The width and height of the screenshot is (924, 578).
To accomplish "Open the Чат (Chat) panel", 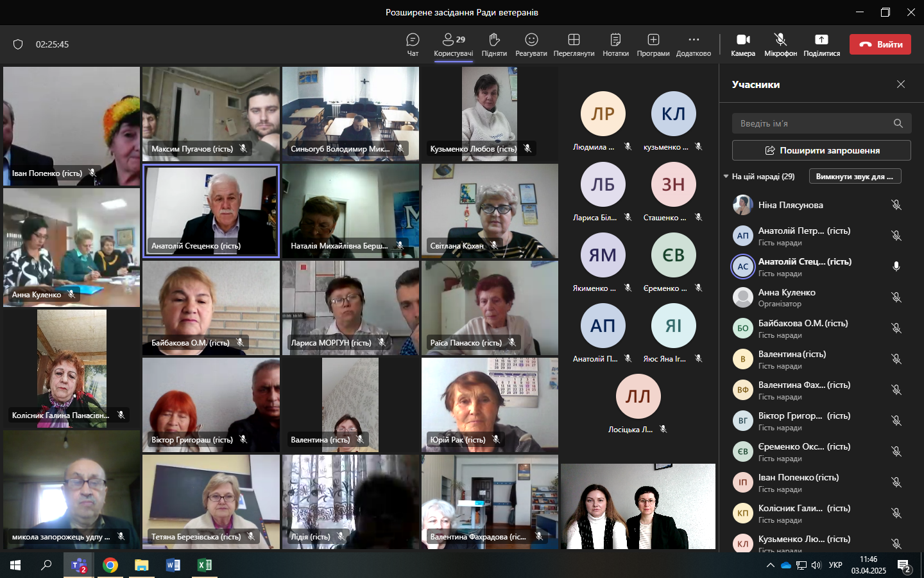I will pos(413,44).
